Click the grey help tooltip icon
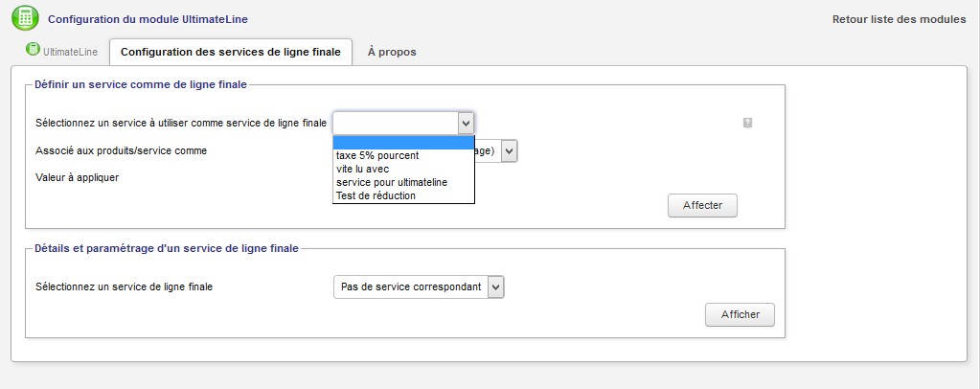980x389 pixels. point(747,123)
